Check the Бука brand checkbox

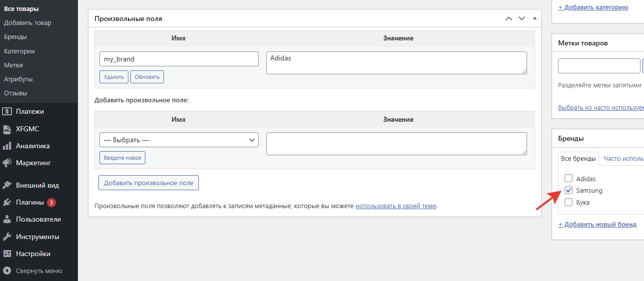[568, 202]
